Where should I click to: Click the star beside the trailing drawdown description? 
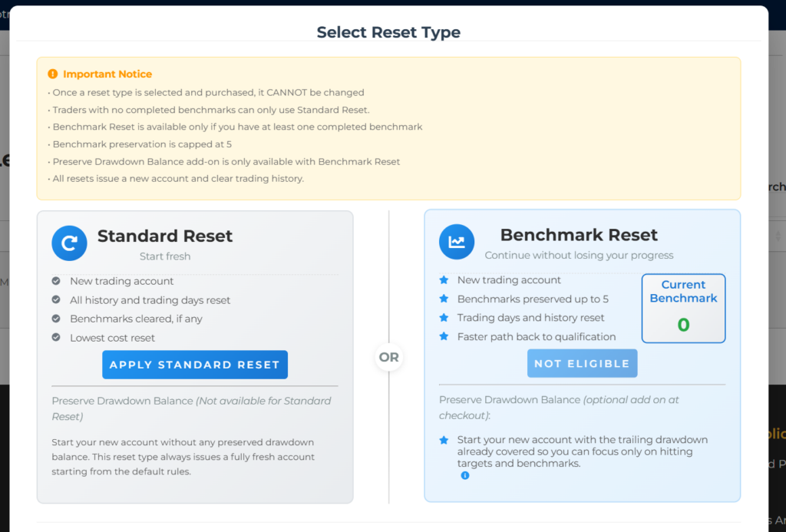coord(444,441)
